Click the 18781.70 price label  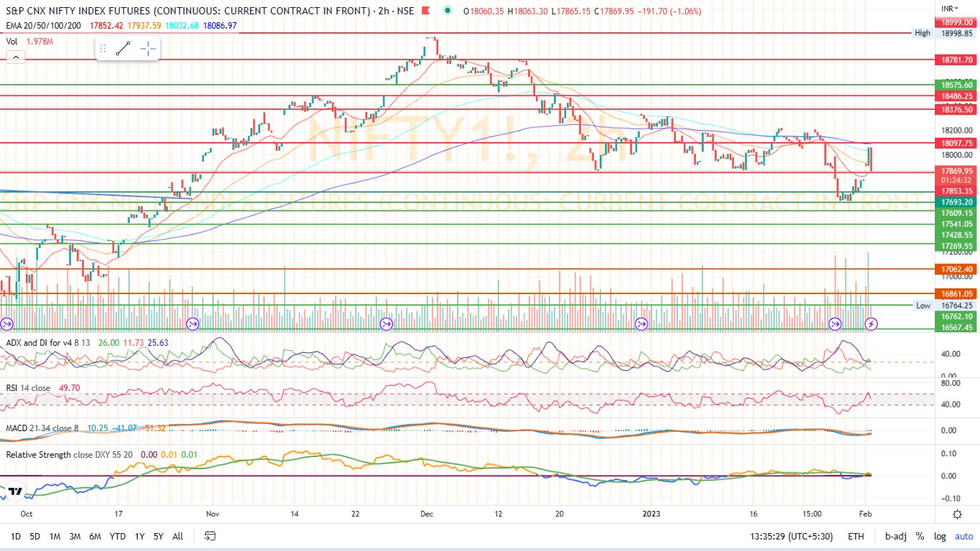[958, 60]
